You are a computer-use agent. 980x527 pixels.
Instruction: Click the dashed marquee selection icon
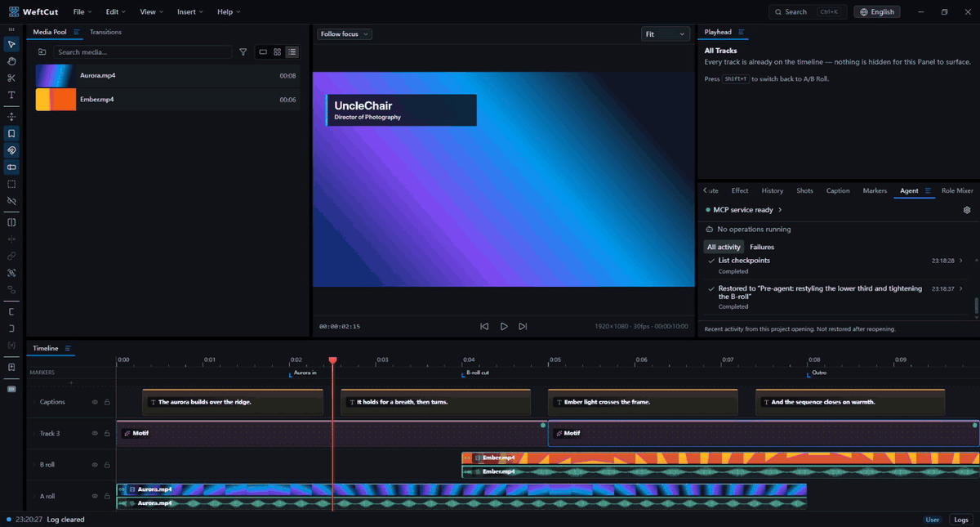(x=11, y=184)
